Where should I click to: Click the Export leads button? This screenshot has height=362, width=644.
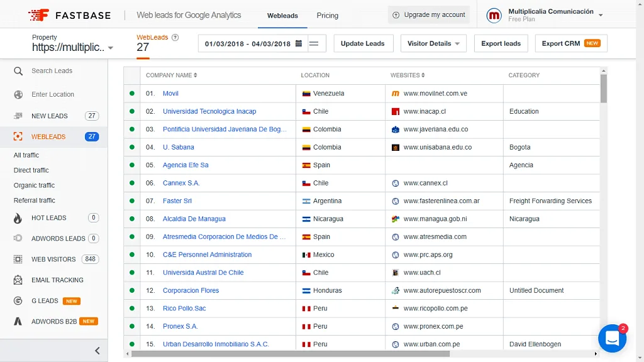click(501, 43)
